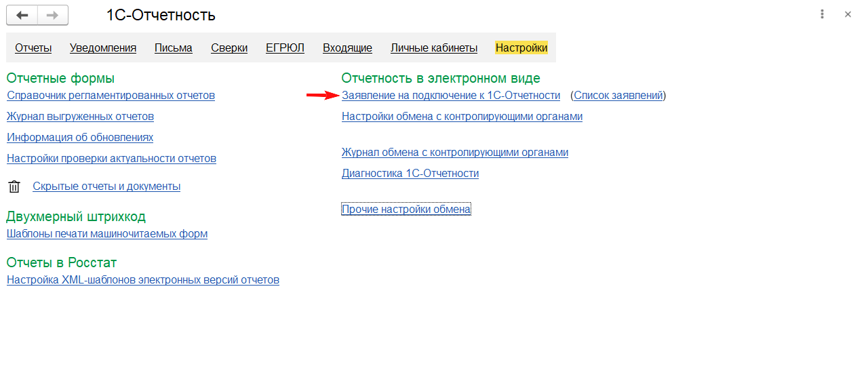
Task: Go back with the left arrow button
Action: click(x=22, y=15)
